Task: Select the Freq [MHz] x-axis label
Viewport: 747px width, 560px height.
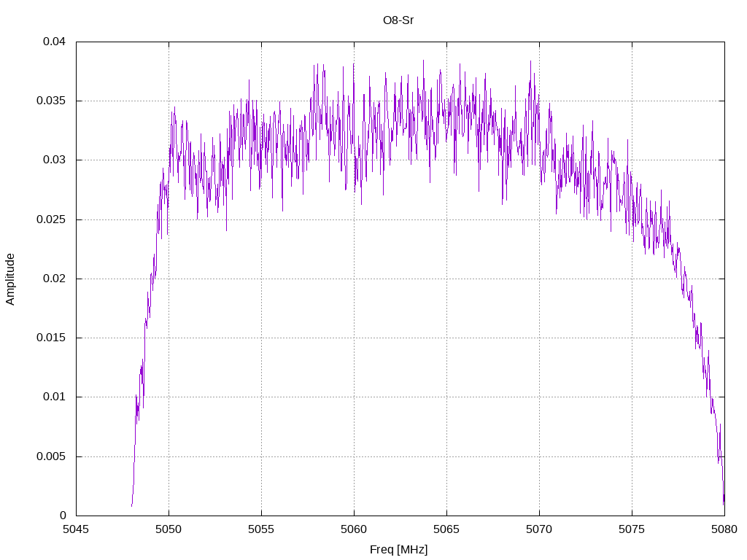Action: click(399, 550)
